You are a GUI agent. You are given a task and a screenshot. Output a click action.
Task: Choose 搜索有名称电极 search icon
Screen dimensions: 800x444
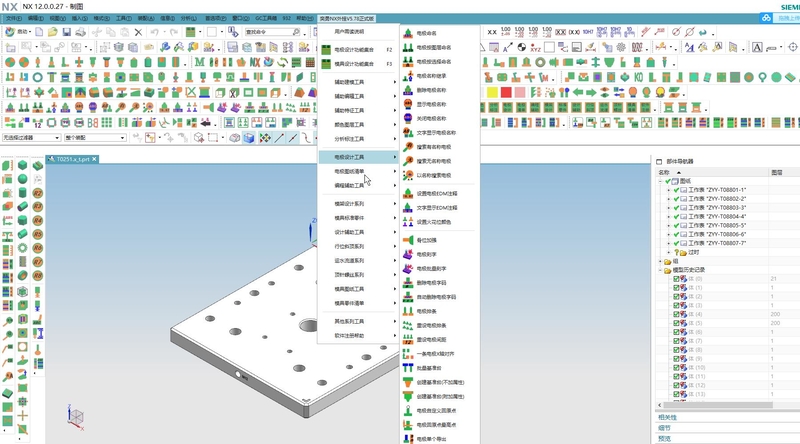click(408, 145)
